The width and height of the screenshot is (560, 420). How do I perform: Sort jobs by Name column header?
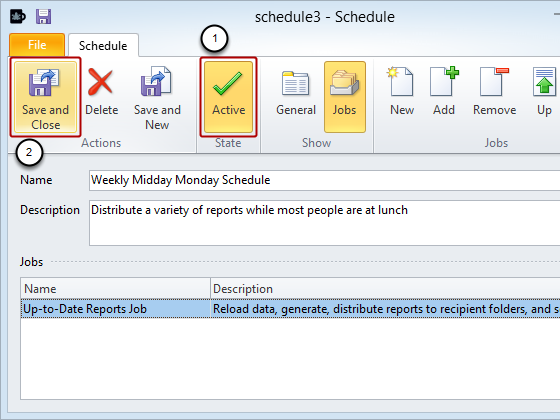(x=115, y=289)
